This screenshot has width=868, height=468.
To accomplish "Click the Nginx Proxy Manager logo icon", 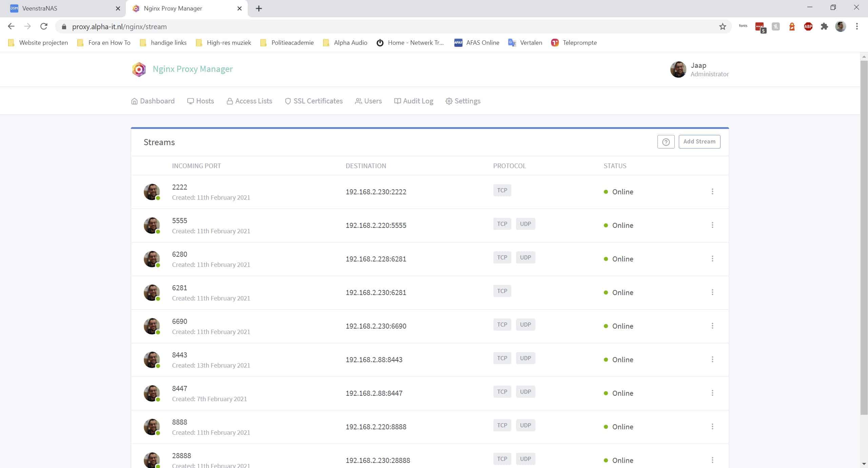I will tap(139, 69).
